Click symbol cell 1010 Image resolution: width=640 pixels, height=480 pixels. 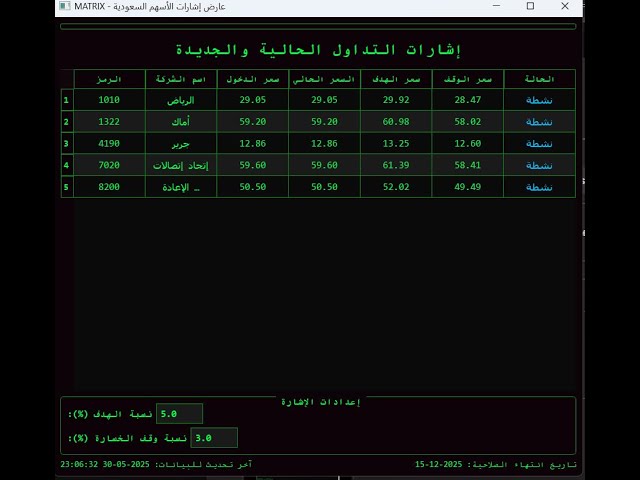(109, 100)
